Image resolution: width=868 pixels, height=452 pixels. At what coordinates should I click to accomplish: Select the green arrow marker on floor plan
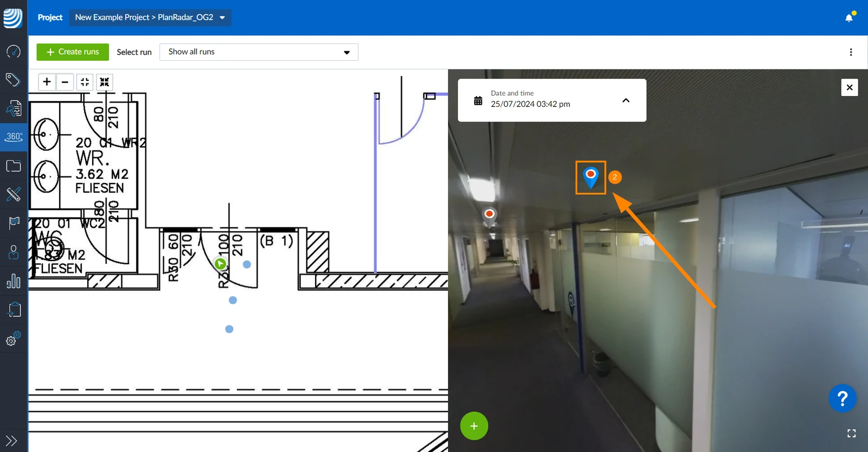220,264
